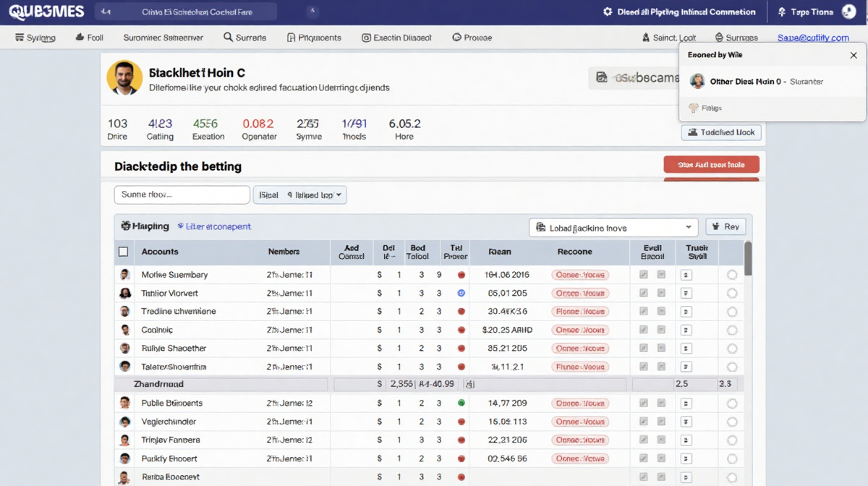Click the magnifier icon beside "Surrane"
This screenshot has height=486, width=868.
pos(228,38)
